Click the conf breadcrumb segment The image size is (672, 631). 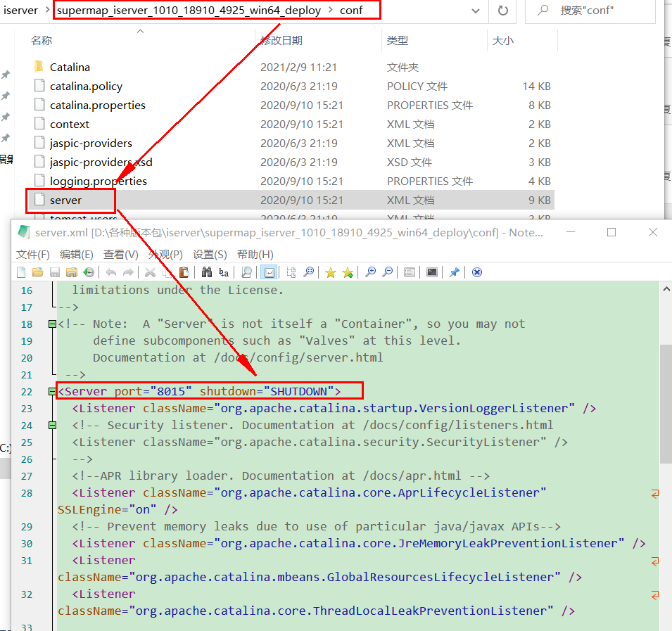coord(351,11)
